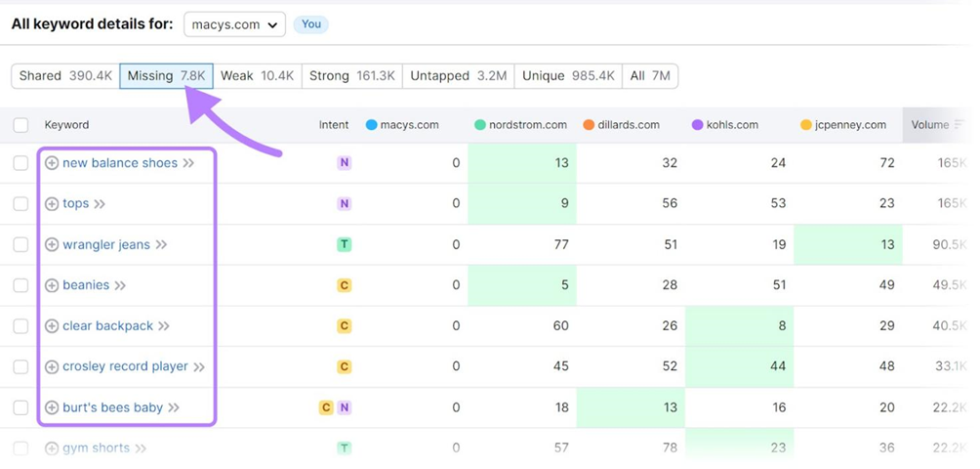Screen dimensions: 980x469
Task: Select the checkbox for the beanies row
Action: 20,285
